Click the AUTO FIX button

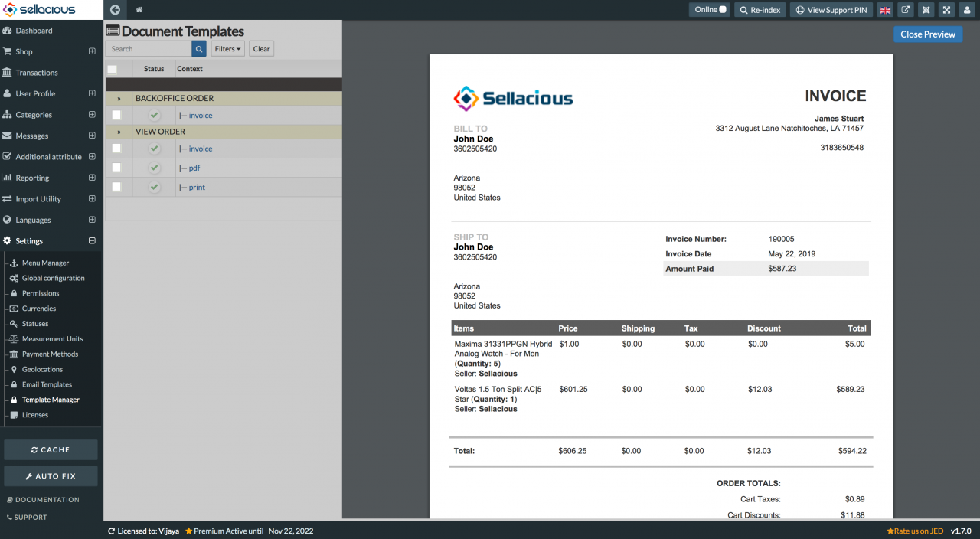click(x=51, y=476)
